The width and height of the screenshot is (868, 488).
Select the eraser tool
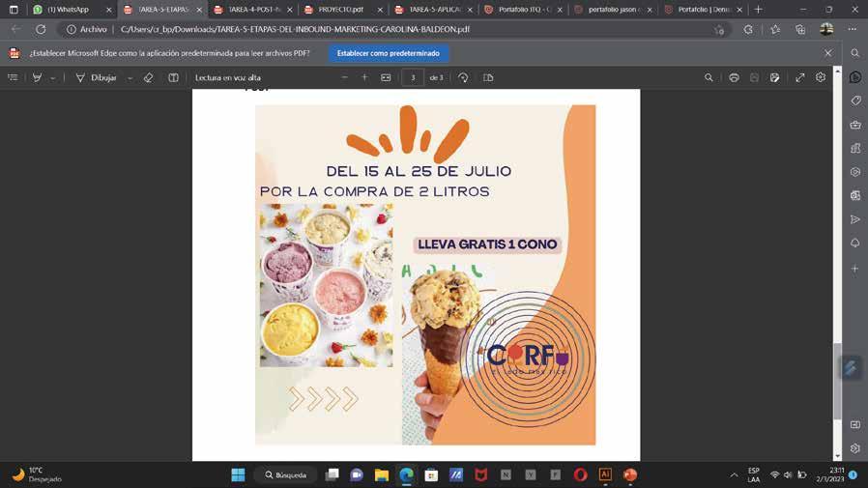pyautogui.click(x=148, y=78)
